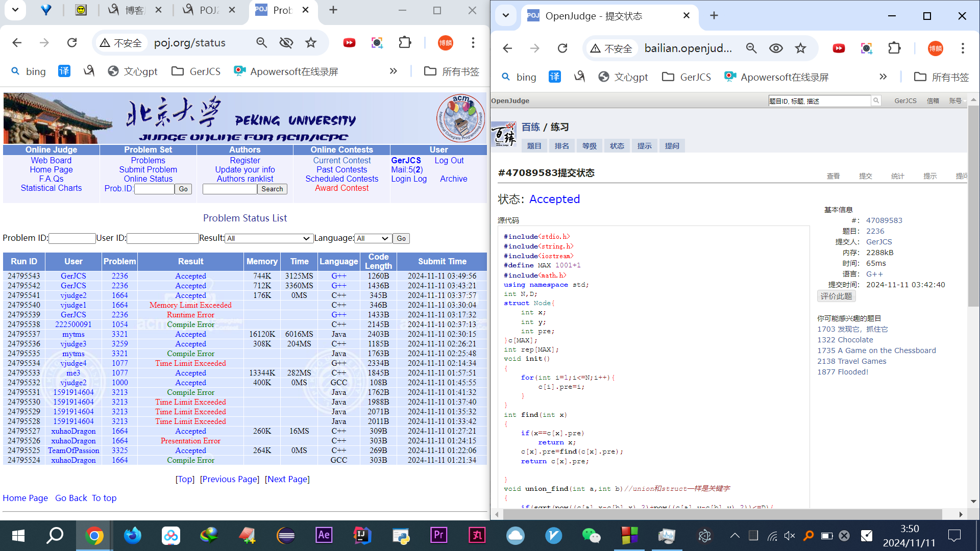Toggle the muted volume icon in system tray

pyautogui.click(x=790, y=536)
